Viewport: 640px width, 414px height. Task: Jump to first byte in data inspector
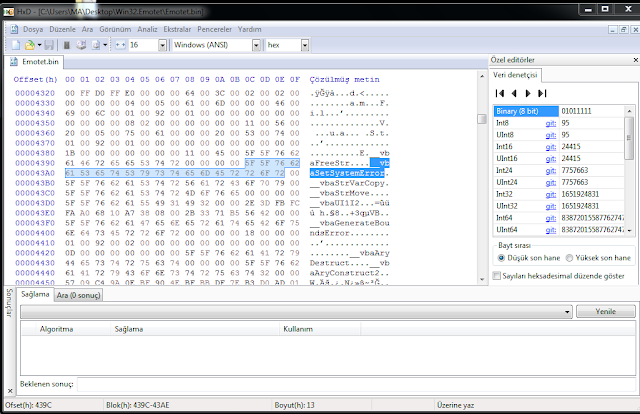(500, 93)
